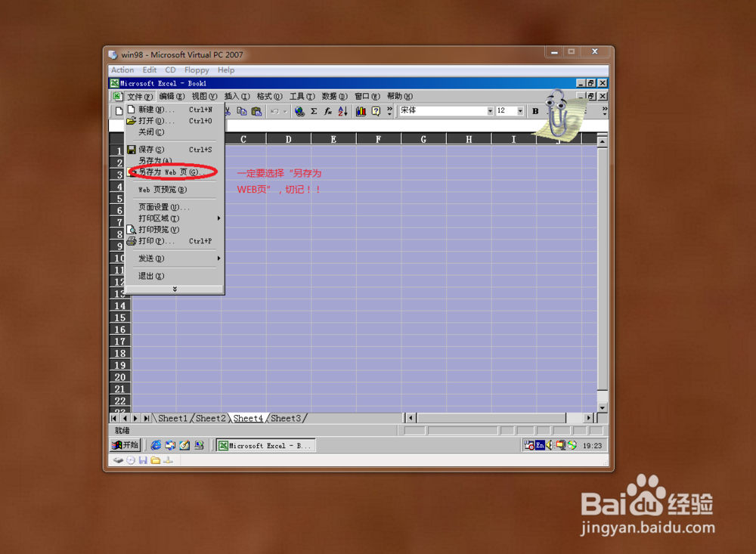Select row header 18
Viewport: 756px width, 554px height.
pyautogui.click(x=120, y=354)
